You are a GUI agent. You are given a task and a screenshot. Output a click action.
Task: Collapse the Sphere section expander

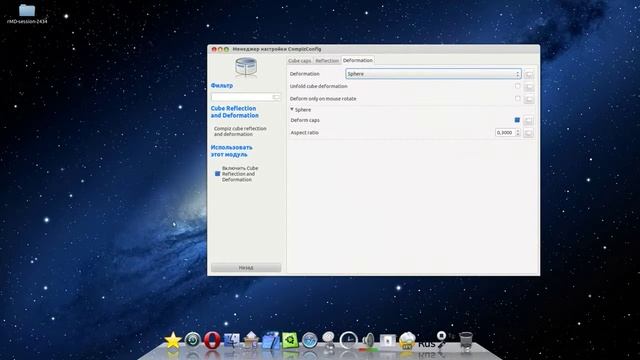pyautogui.click(x=292, y=109)
